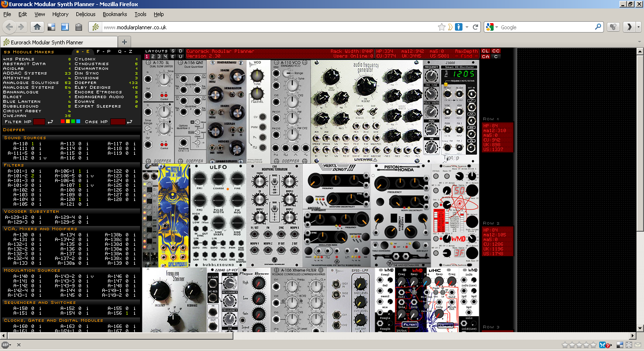644x351 pixels.
Task: Reload the current page
Action: (x=476, y=27)
